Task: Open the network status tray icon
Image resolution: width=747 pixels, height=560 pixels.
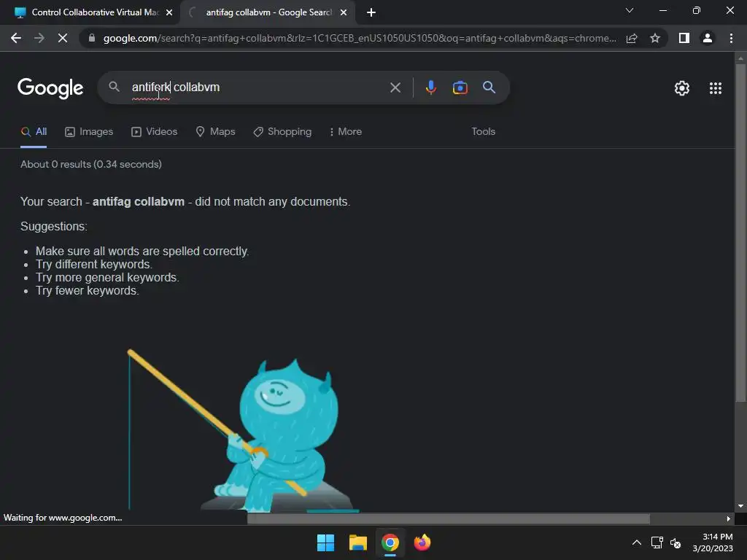Action: click(x=657, y=542)
